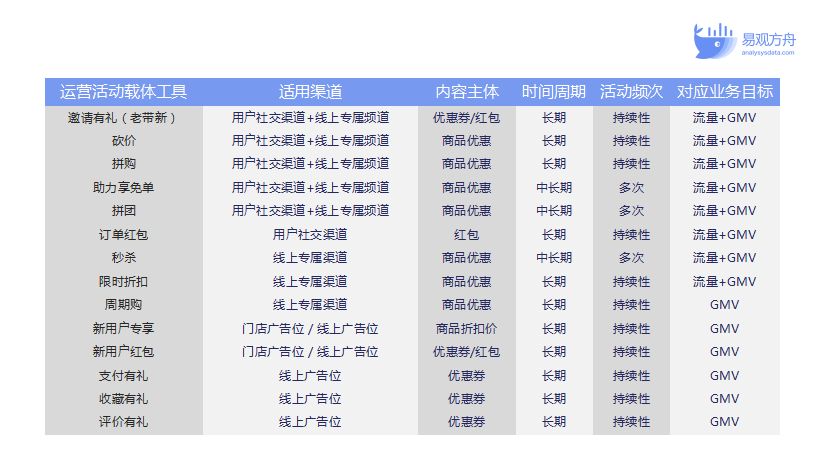Select the 对应业务目标 column header

point(725,92)
